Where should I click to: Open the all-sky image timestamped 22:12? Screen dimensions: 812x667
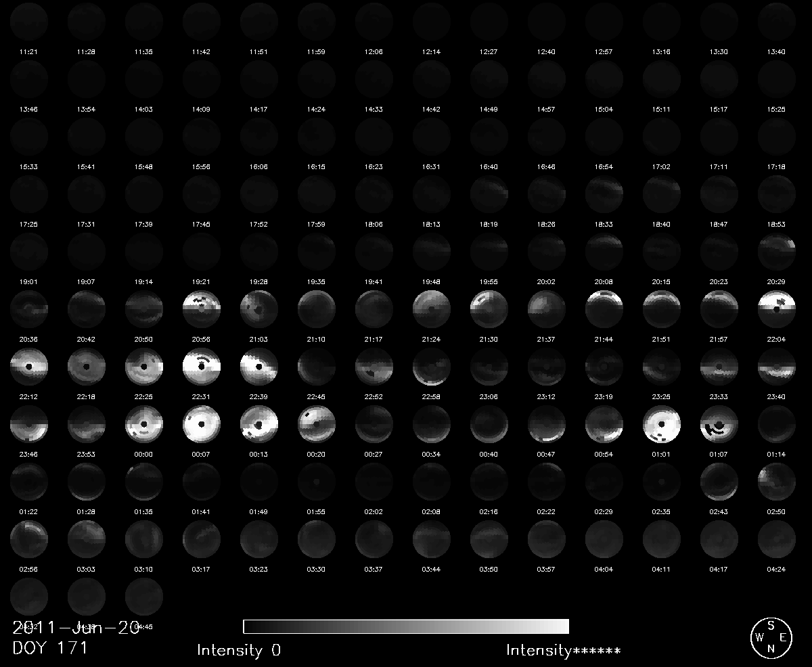29,366
